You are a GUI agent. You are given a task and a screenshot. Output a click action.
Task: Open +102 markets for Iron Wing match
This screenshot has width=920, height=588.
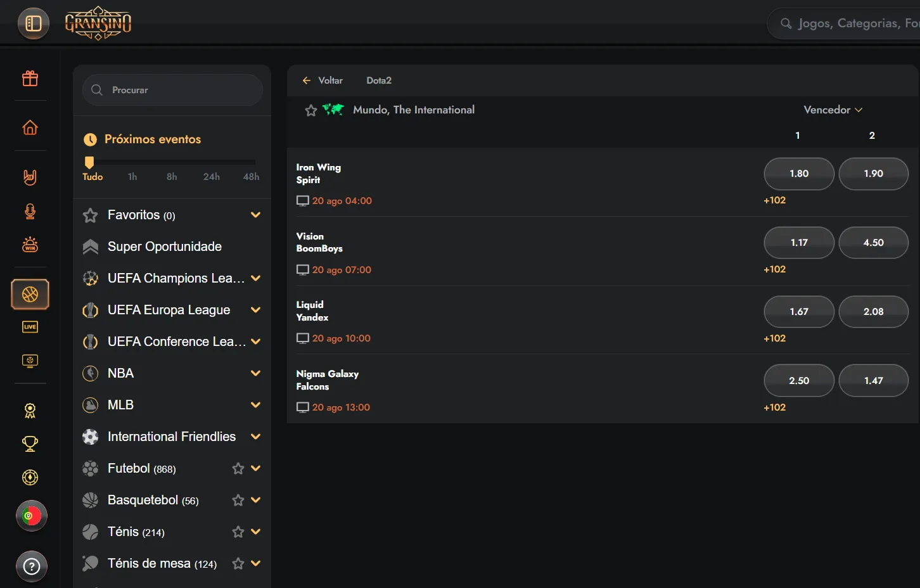pos(774,200)
